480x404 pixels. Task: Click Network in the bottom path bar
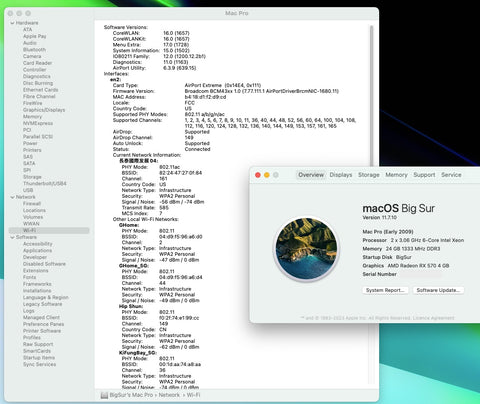coord(169,395)
